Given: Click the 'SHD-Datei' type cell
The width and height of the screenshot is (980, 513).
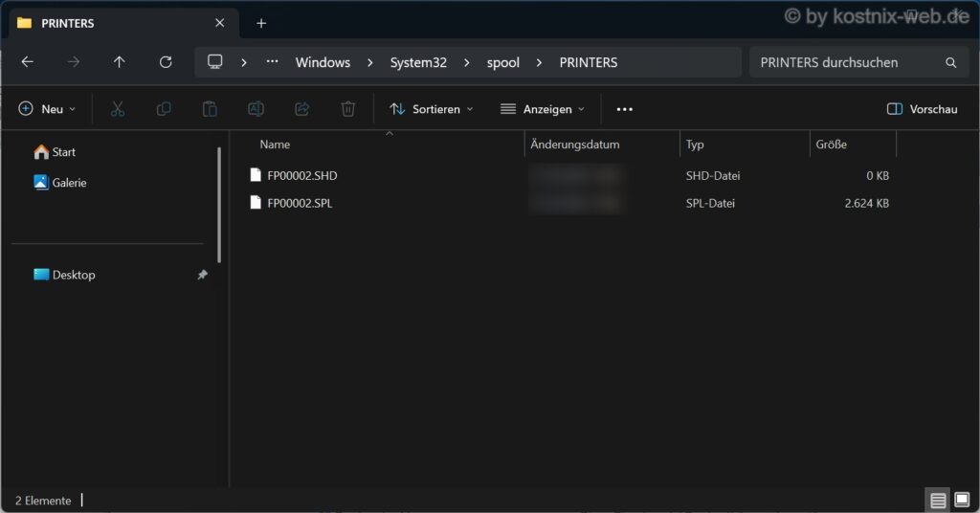Looking at the screenshot, I should pos(712,175).
